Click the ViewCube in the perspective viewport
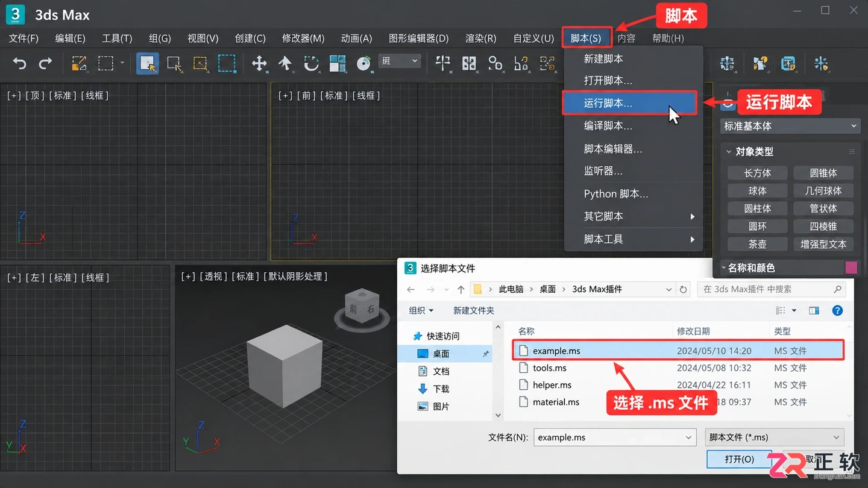Image resolution: width=868 pixels, height=488 pixels. click(362, 307)
